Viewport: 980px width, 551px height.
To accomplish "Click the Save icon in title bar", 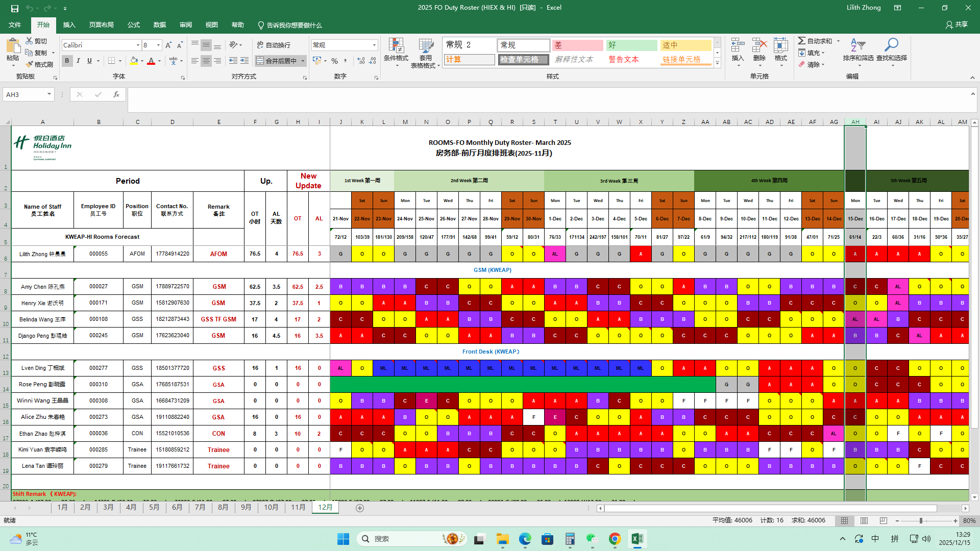I will (x=14, y=8).
